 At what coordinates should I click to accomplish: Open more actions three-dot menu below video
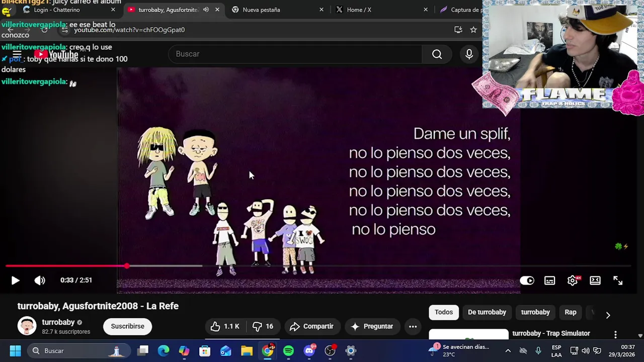pyautogui.click(x=413, y=326)
